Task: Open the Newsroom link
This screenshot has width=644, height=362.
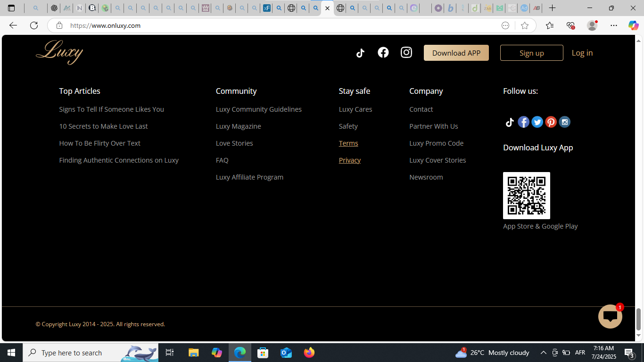Action: [426, 177]
